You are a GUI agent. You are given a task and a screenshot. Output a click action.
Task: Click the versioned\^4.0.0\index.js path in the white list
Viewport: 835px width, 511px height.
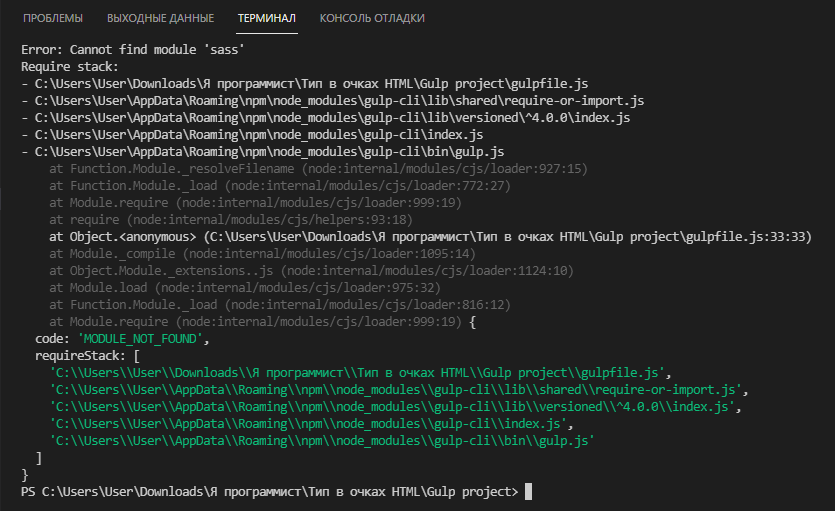pyautogui.click(x=332, y=118)
